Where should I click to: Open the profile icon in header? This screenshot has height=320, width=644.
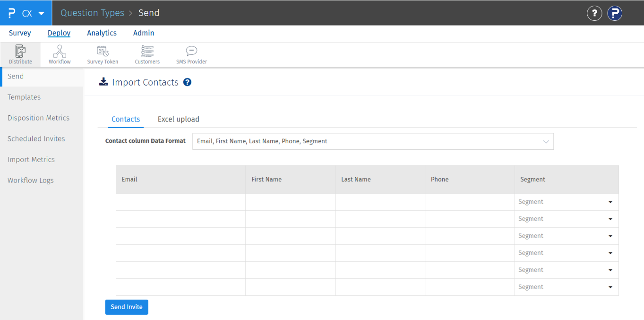pos(614,13)
